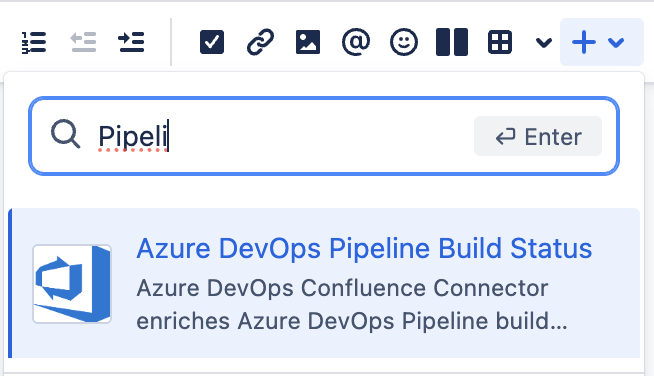Screen dimensions: 654x376
Task: Insert a link
Action: click(260, 42)
